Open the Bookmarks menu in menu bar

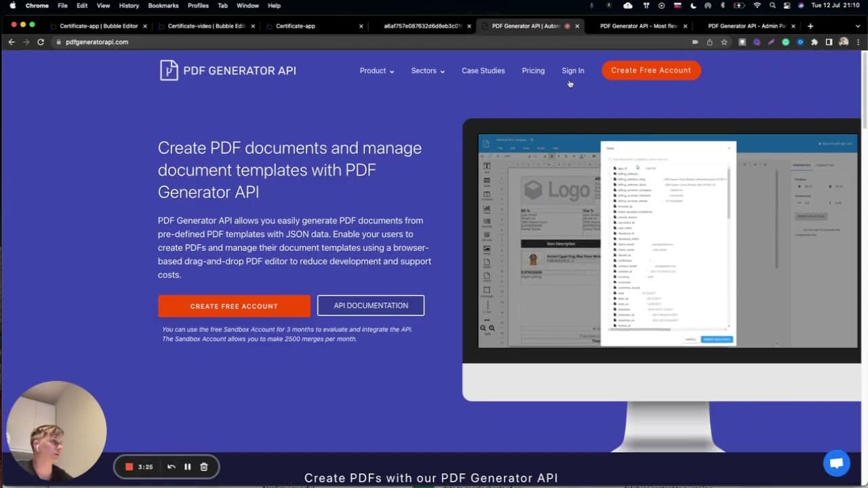click(163, 5)
